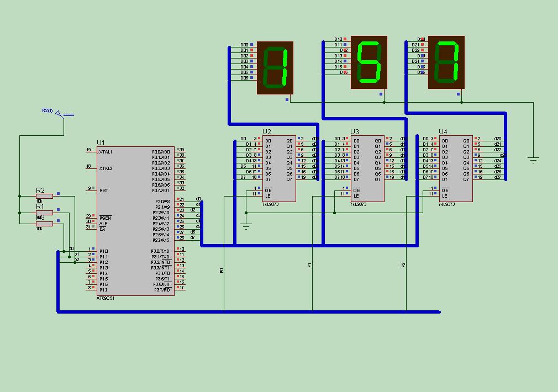Click the seven-segment display wired to D00–D06
The image size is (558, 392).
point(275,68)
